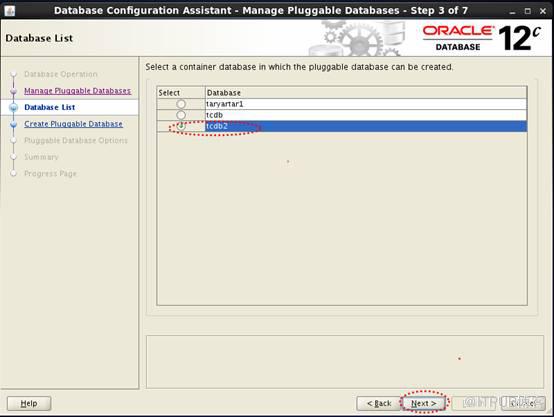The height and width of the screenshot is (417, 554).
Task: Click the Progress Page step bullet
Action: tap(14, 174)
